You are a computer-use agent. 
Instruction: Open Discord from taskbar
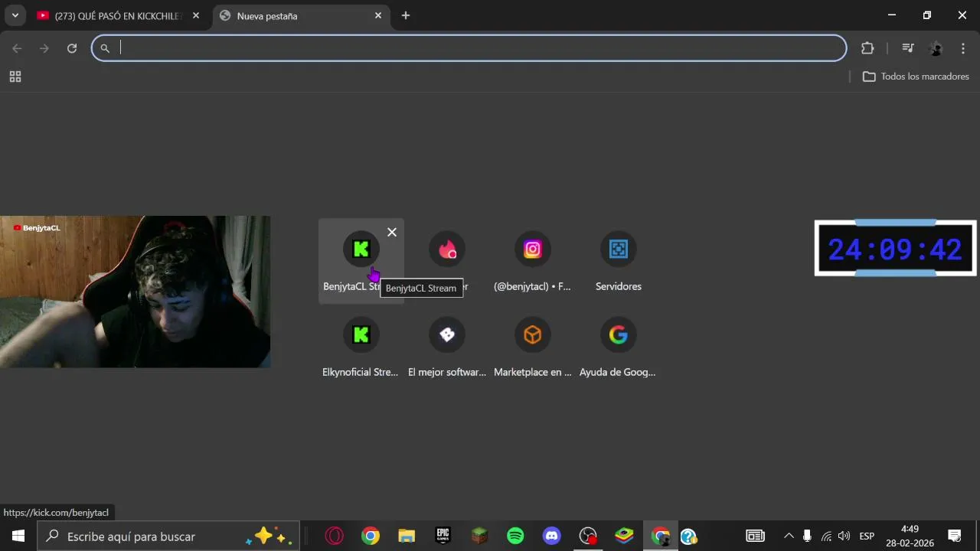pyautogui.click(x=551, y=536)
